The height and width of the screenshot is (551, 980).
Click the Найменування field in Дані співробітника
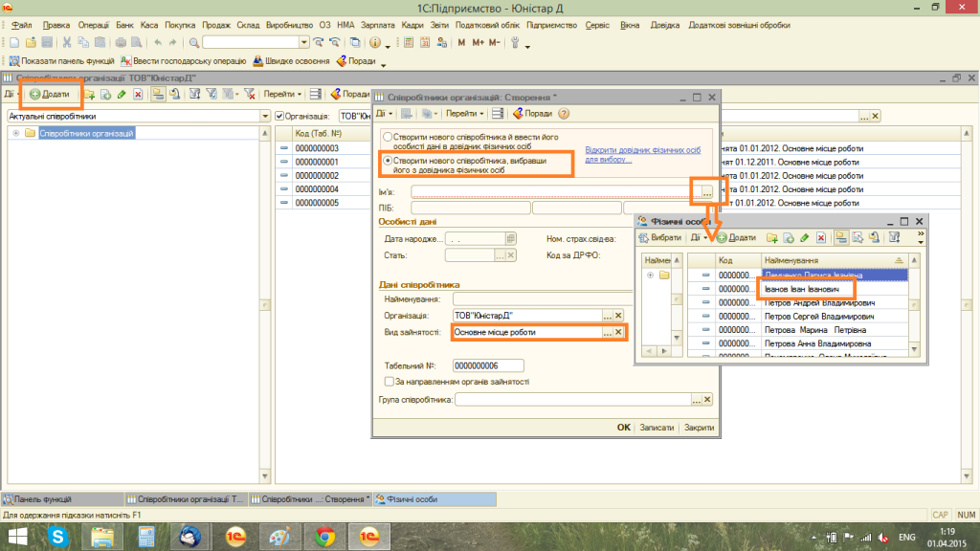tap(543, 299)
